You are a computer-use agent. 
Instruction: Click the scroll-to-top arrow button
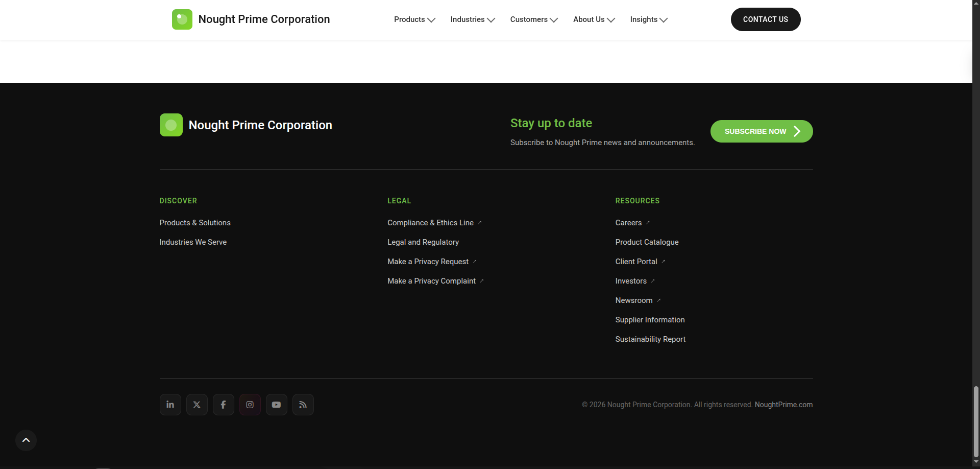coord(26,440)
